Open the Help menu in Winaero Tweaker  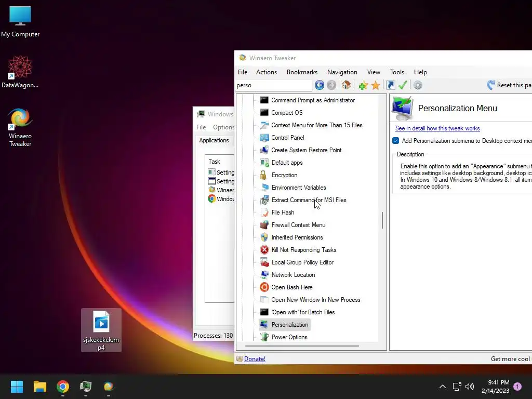420,72
